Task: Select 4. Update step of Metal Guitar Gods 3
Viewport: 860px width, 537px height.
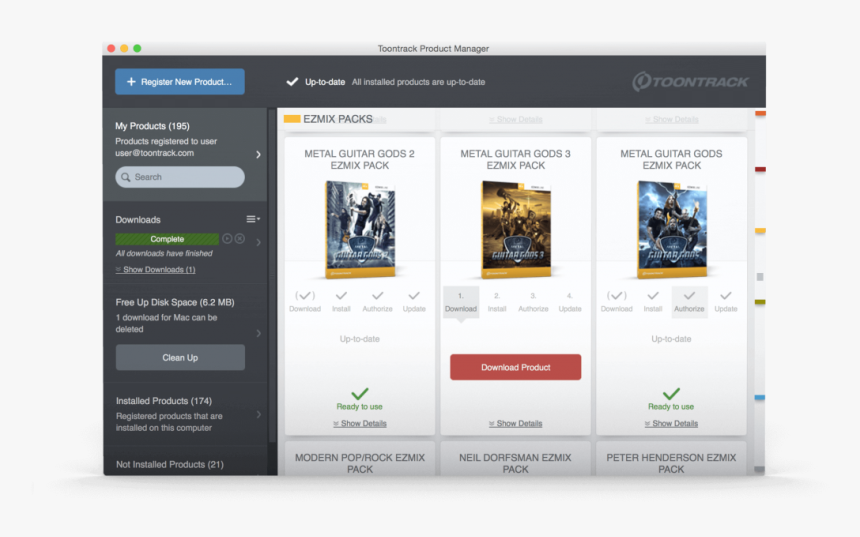Action: (x=570, y=302)
